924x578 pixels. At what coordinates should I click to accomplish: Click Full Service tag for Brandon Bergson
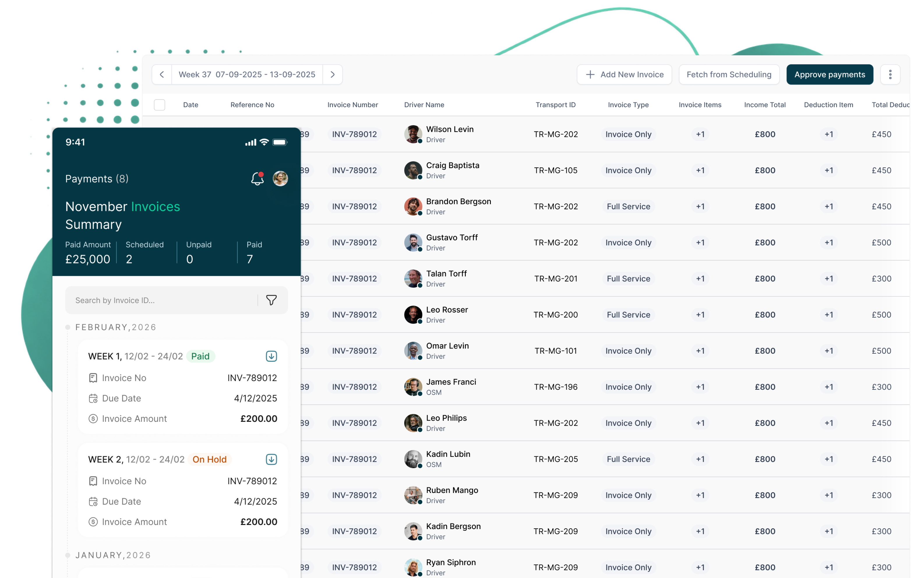(x=628, y=207)
